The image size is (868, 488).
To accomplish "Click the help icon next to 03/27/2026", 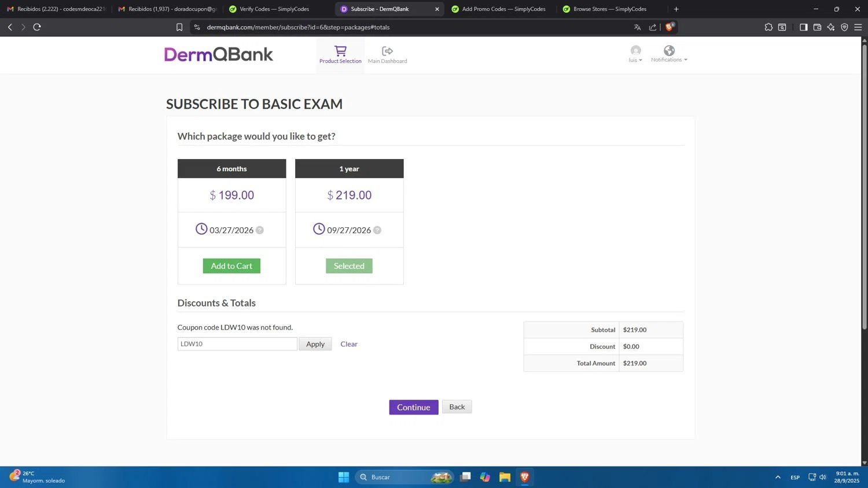I will click(x=260, y=230).
